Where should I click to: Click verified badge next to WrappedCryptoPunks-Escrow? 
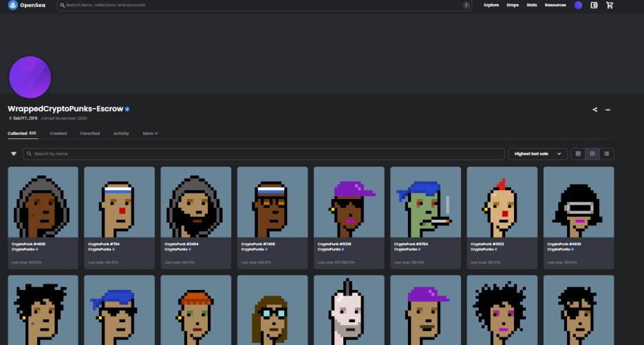click(x=127, y=109)
